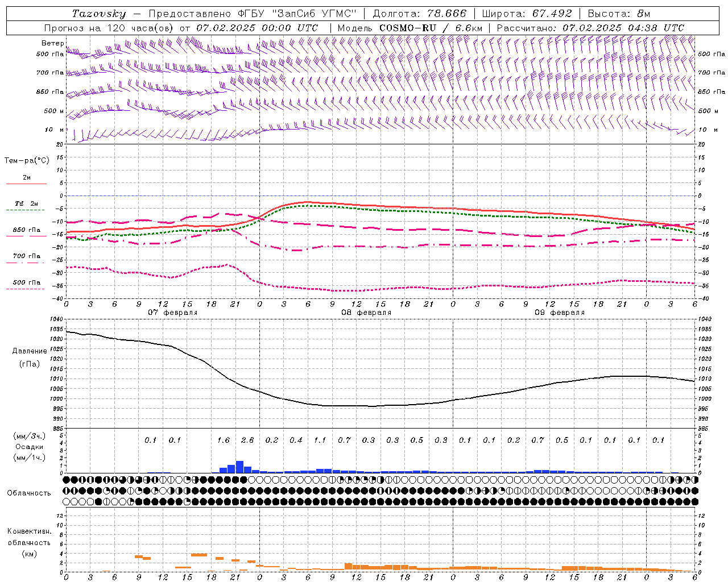Click the 'Ветер' wind panel label
Viewport: 728px width, 582px height.
52,43
